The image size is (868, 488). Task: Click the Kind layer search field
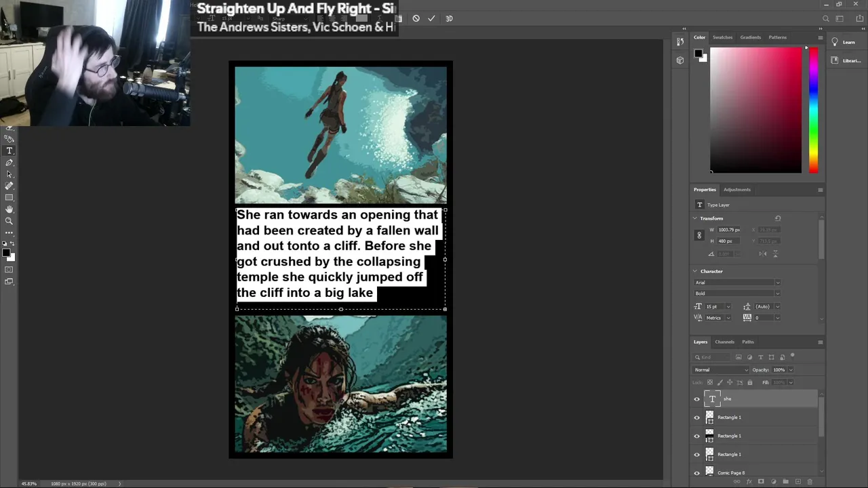711,357
